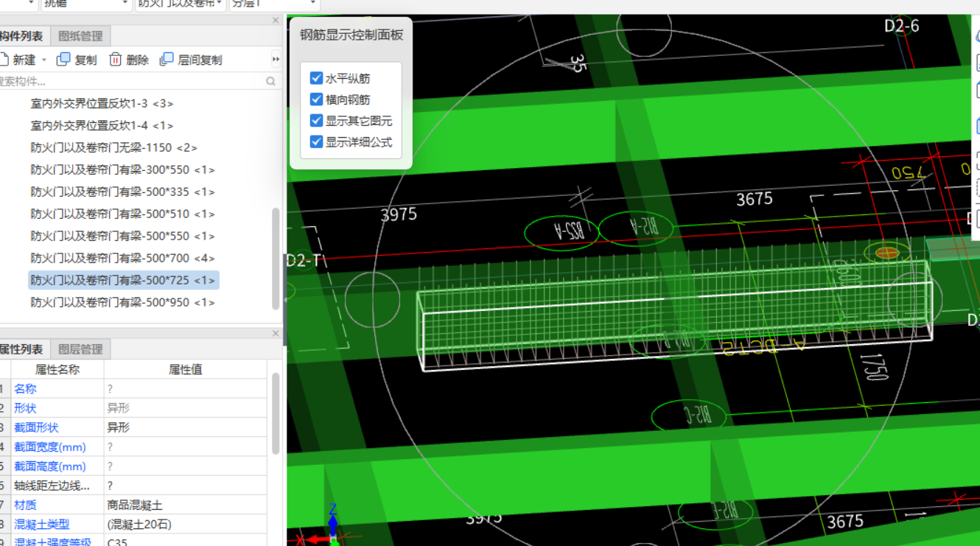Screen dimensions: 980x546
Task: Open the 防火门以及卷帘 component dropdown
Action: (181, 4)
